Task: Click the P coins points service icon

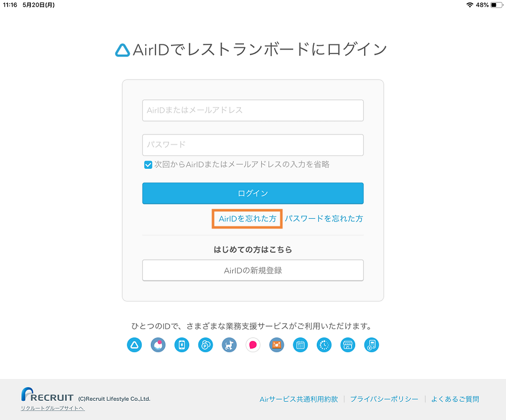Action: 205,345
